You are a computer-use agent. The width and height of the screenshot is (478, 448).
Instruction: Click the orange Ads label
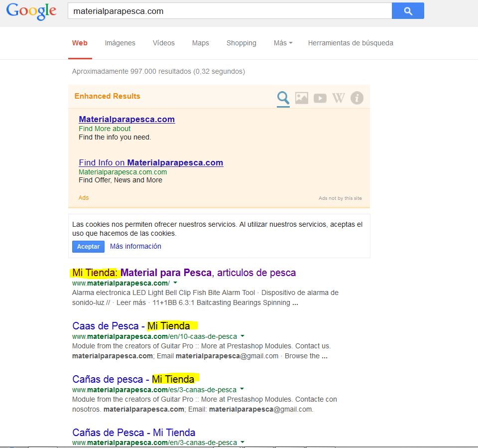click(x=84, y=198)
